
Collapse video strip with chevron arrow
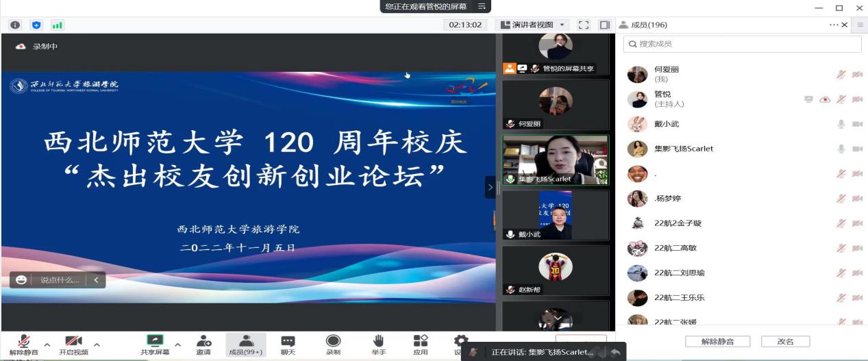(x=490, y=186)
